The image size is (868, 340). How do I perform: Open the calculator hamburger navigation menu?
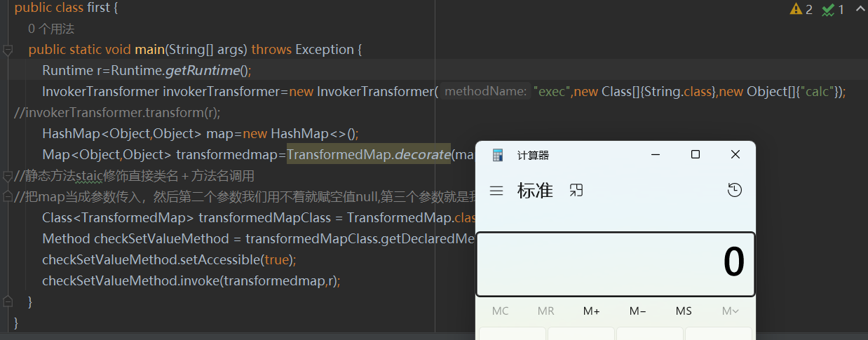point(496,191)
